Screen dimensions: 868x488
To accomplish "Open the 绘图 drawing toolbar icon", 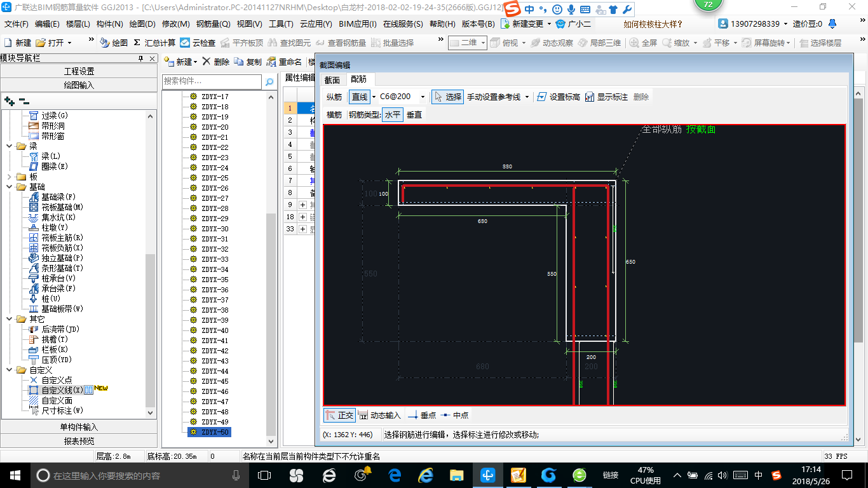I will pyautogui.click(x=105, y=43).
